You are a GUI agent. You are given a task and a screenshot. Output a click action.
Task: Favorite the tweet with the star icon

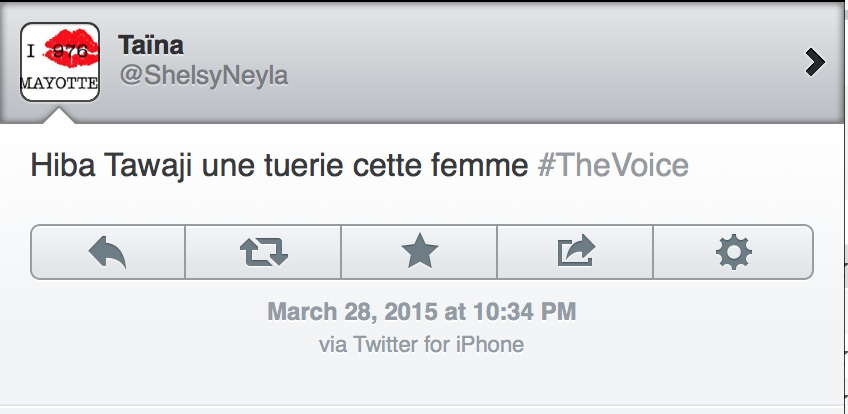(x=419, y=251)
